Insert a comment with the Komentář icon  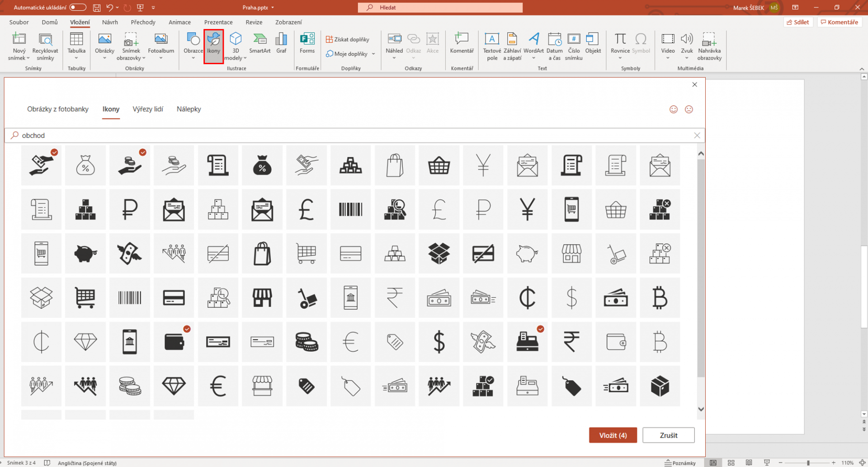pos(462,45)
